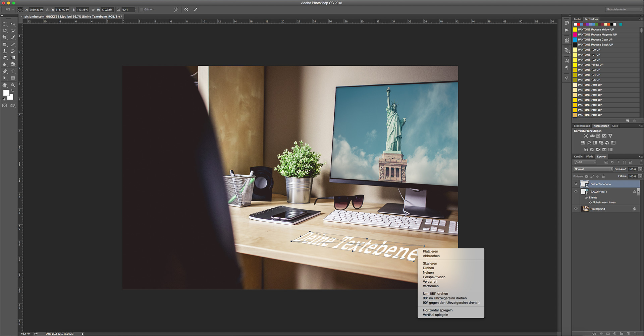Enable the Glätten checkbox in the options bar

(142, 10)
